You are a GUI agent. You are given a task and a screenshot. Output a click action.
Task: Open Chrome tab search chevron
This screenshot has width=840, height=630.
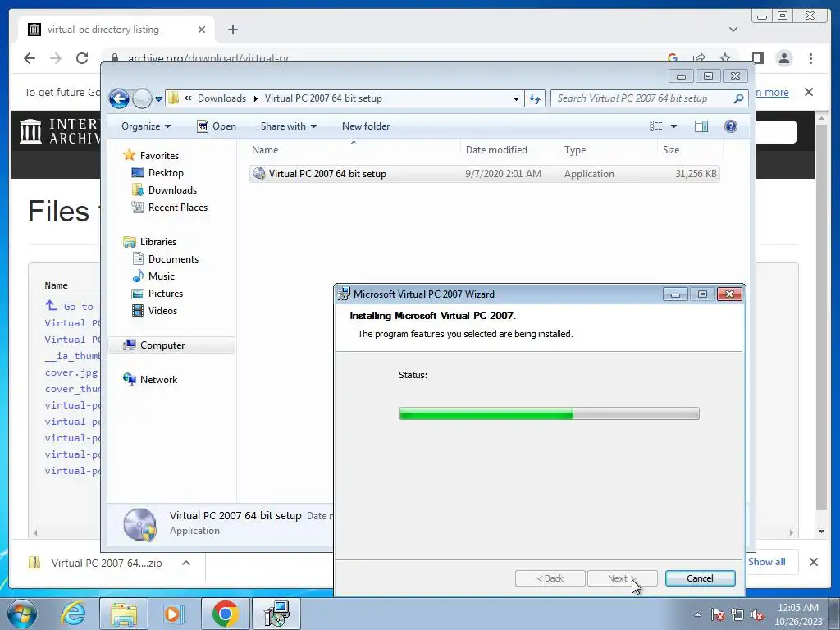click(x=733, y=30)
